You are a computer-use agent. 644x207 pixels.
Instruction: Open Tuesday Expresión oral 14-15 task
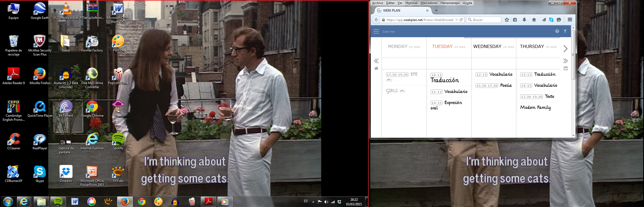pos(449,105)
